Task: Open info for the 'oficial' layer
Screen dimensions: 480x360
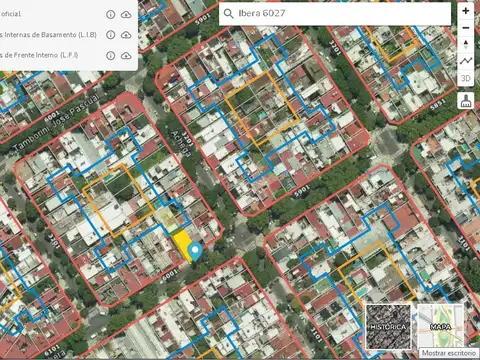Action: [110, 14]
